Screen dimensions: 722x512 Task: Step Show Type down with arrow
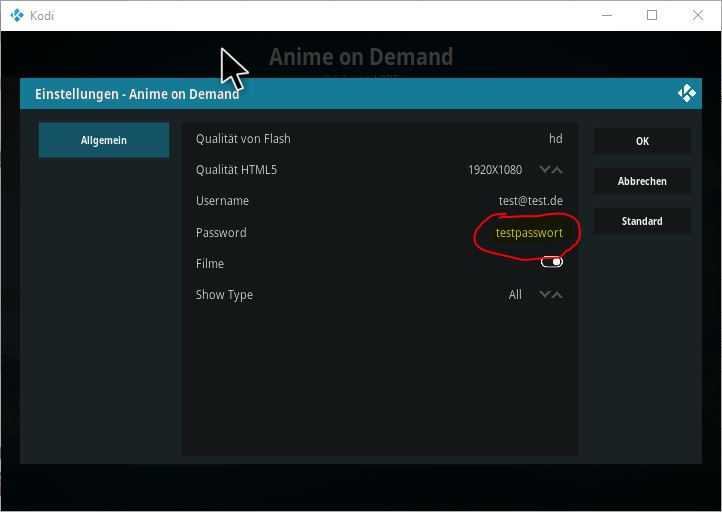coord(544,295)
